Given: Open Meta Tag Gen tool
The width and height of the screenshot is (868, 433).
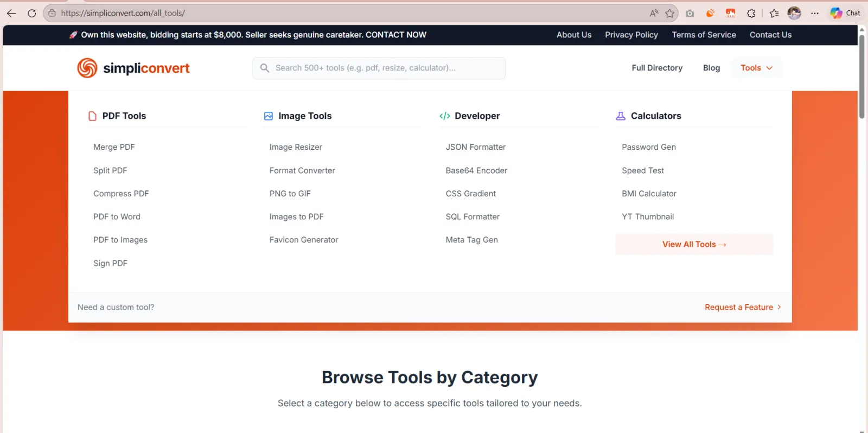Looking at the screenshot, I should [x=472, y=240].
